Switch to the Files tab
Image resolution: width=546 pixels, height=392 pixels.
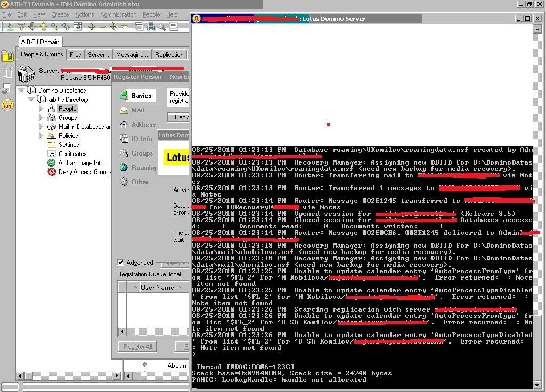click(x=75, y=55)
